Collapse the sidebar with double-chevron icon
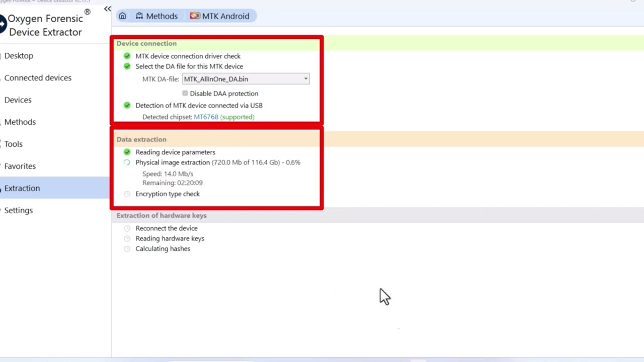 [x=108, y=9]
